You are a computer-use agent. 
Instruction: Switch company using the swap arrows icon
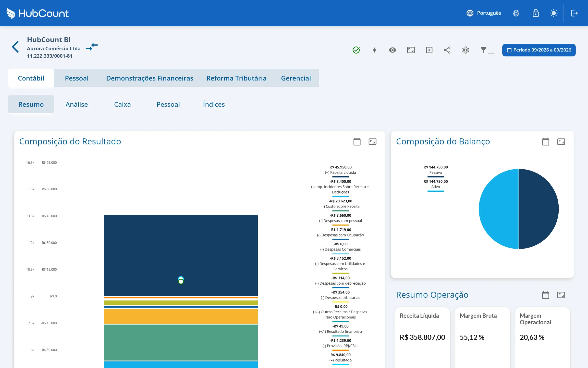(92, 47)
